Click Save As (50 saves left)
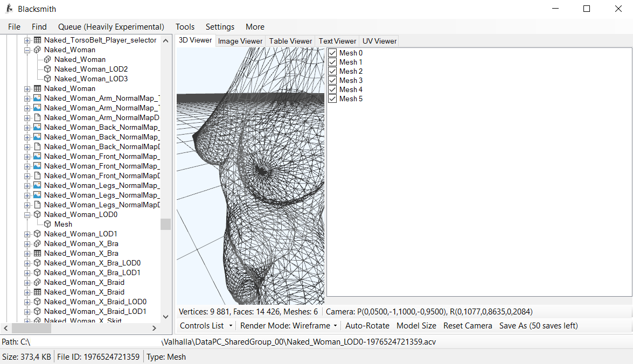Viewport: 633px width, 364px height. [x=539, y=326]
